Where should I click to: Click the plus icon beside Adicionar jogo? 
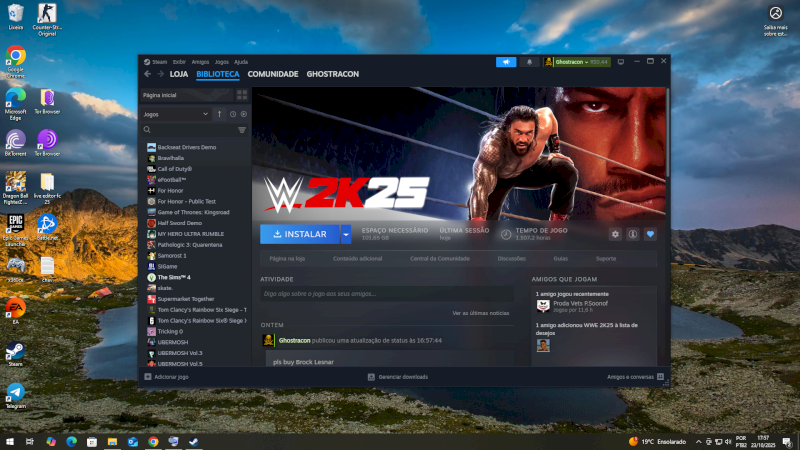(147, 377)
